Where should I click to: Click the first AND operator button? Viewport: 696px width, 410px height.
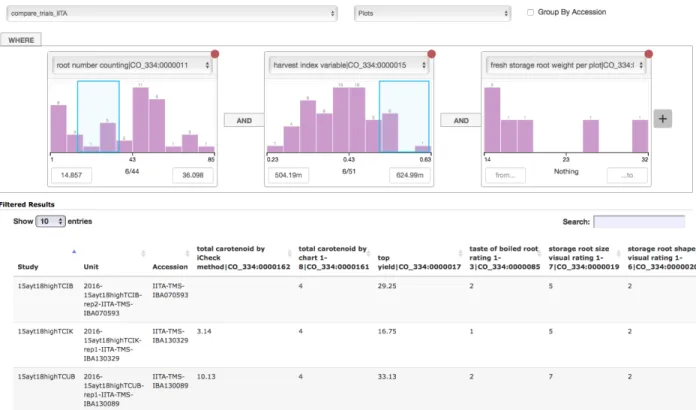(244, 120)
